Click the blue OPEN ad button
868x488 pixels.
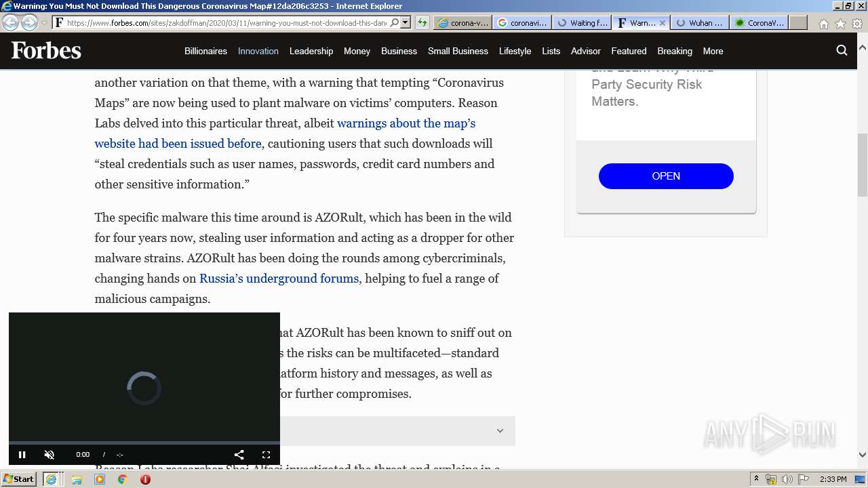click(x=666, y=176)
